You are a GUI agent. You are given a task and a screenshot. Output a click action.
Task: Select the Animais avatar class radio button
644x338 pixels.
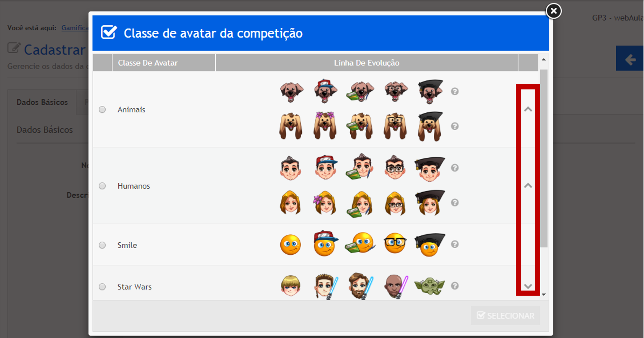pos(102,110)
